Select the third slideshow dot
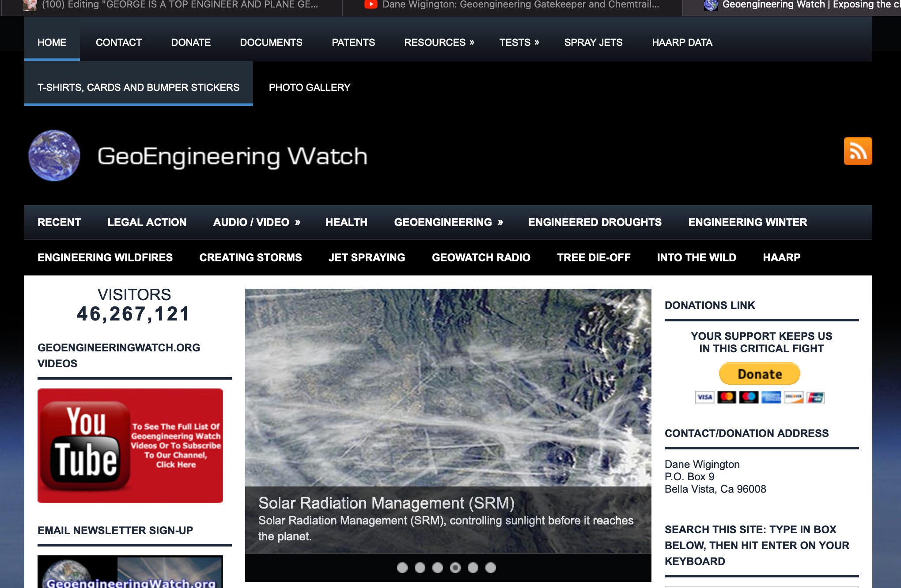The image size is (901, 588). click(438, 568)
